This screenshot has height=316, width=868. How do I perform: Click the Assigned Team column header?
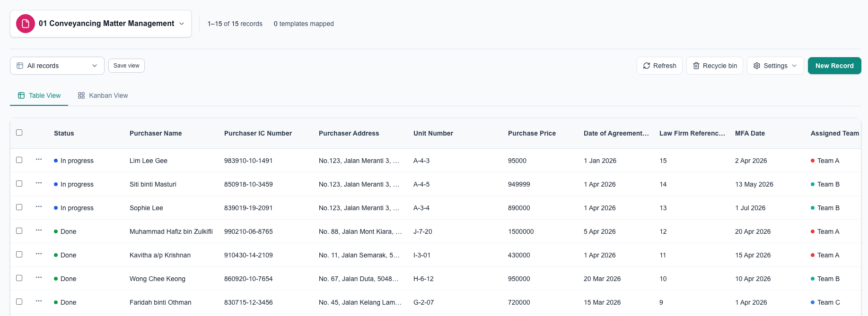pos(835,133)
